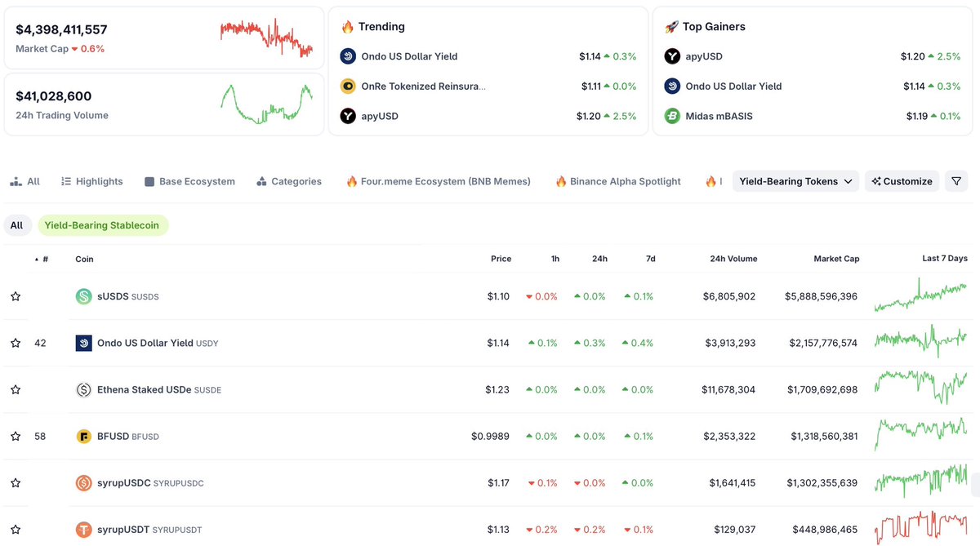Click Ondo logo in Top Gainers card
980x546 pixels.
pyautogui.click(x=672, y=86)
